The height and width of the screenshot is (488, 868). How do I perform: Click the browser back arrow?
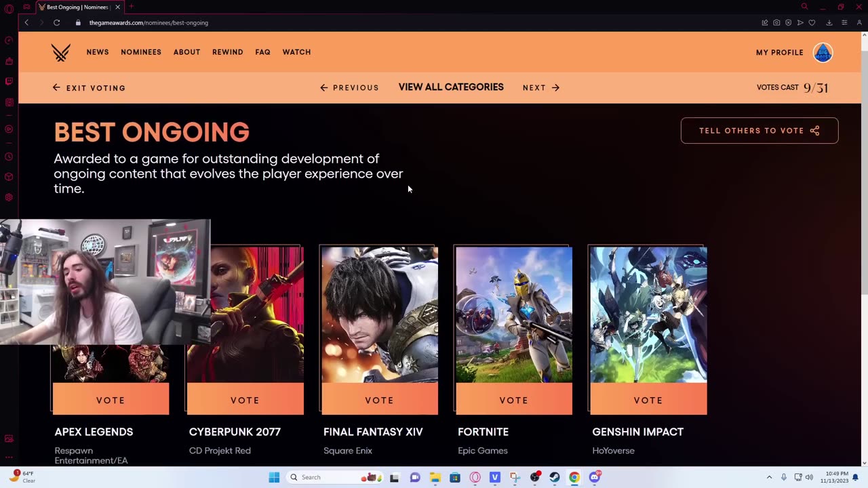click(26, 22)
